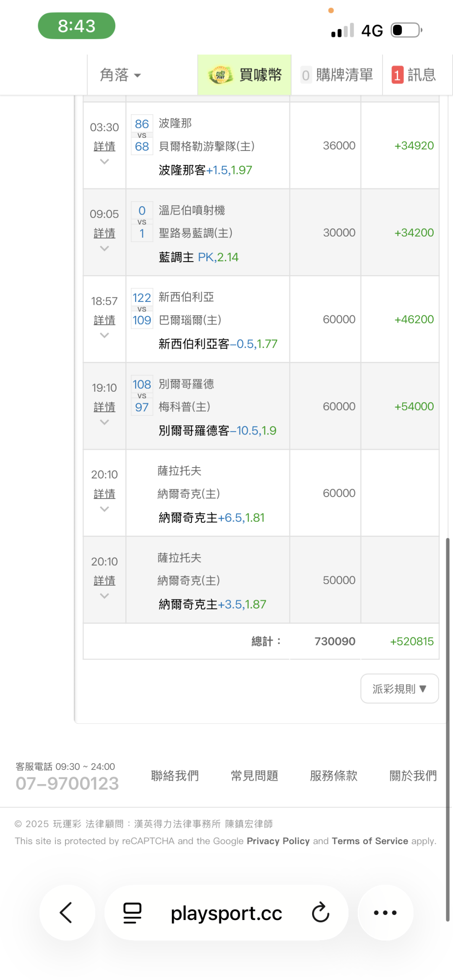The width and height of the screenshot is (453, 980).
Task: Open the browser tabs icon
Action: point(132,913)
